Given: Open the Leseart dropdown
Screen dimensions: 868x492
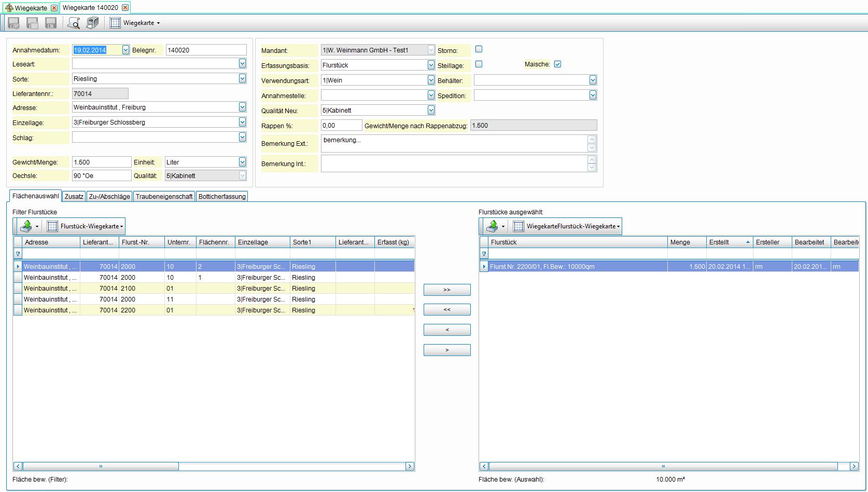Looking at the screenshot, I should [x=242, y=63].
